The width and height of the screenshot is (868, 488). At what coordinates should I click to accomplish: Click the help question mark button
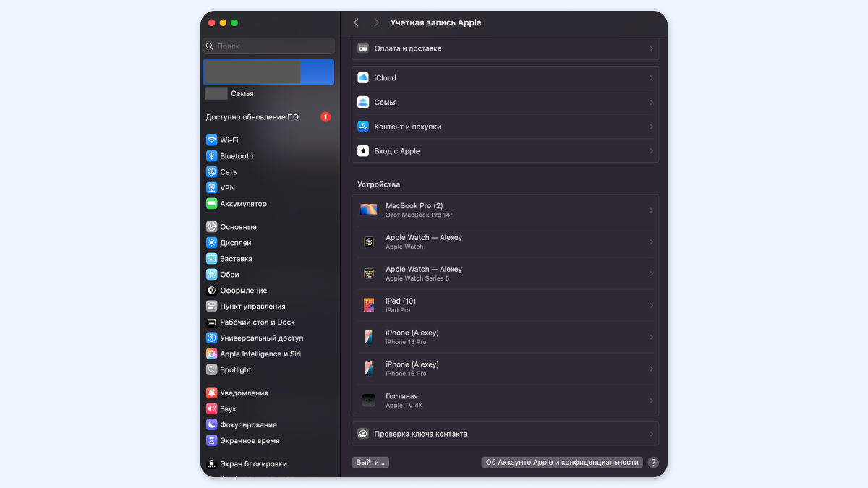[x=653, y=463]
